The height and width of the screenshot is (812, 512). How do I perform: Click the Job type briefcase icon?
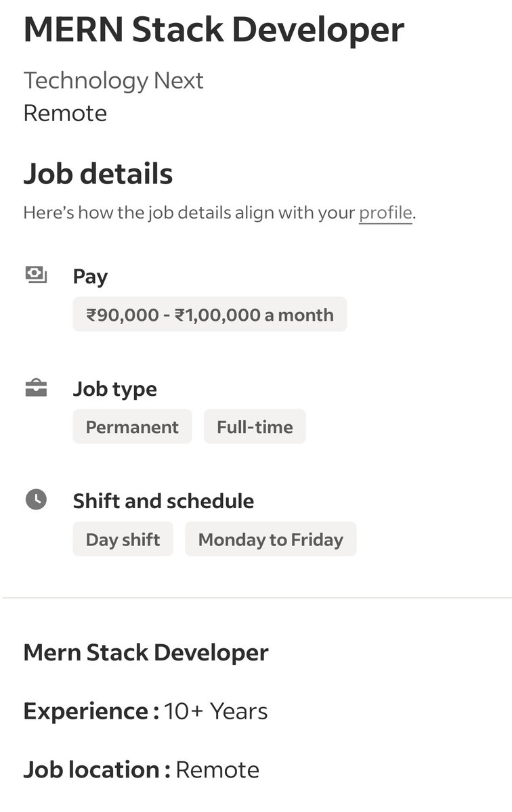pos(36,388)
